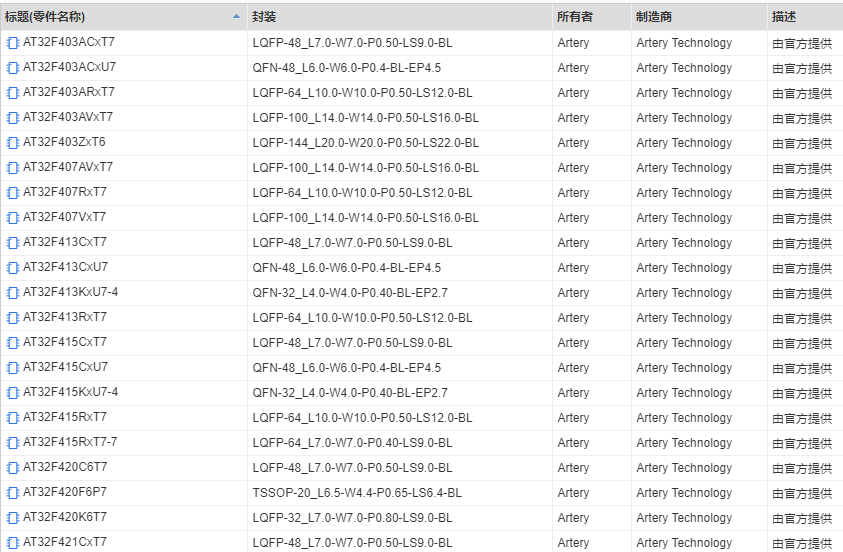Click the part icon next to AT32F403ZxT6
Image resolution: width=843 pixels, height=552 pixels.
point(13,143)
